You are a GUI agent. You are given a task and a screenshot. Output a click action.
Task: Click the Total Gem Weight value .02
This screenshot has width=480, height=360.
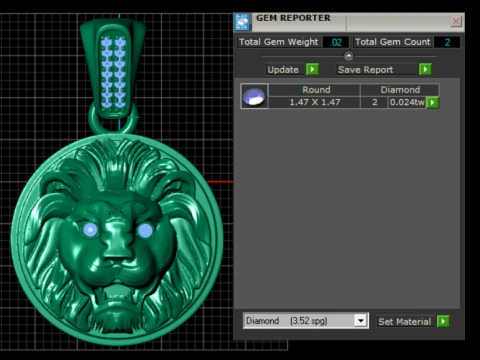coord(336,42)
